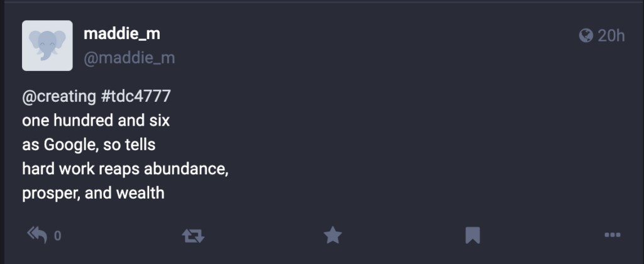Open maddie_m's elephant avatar
The image size is (644, 264).
47,45
